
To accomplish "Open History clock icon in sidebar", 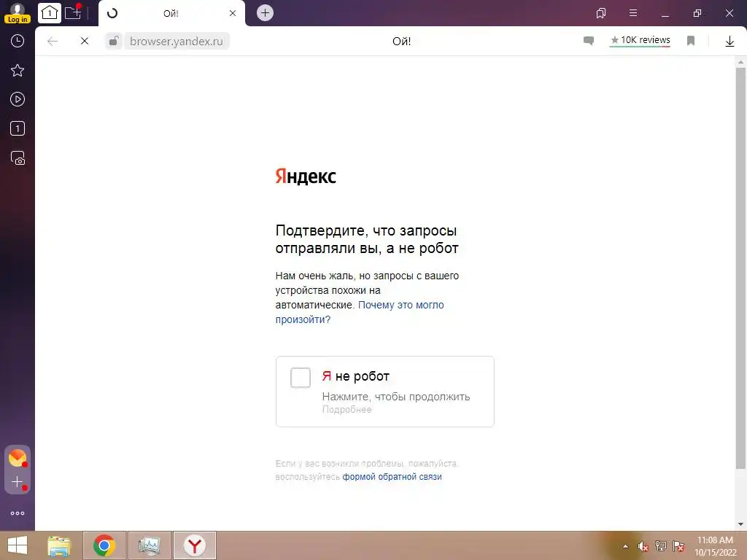I will [x=18, y=41].
